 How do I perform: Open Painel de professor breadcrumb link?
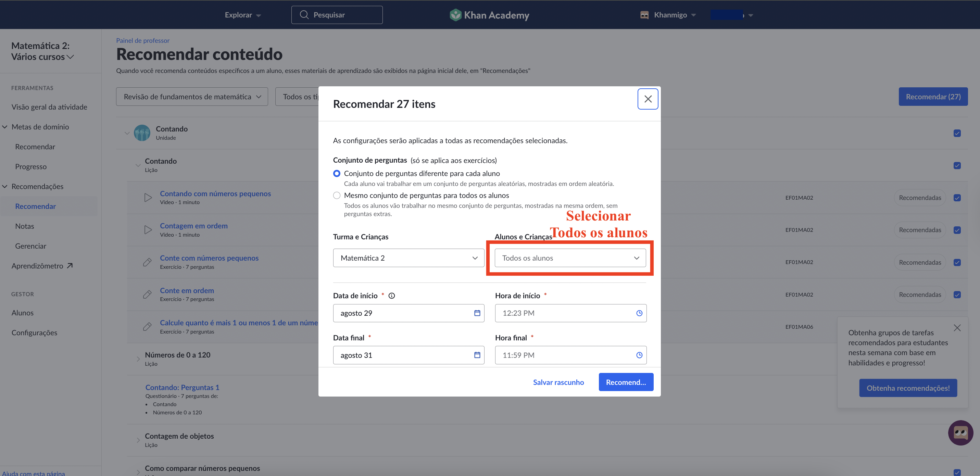[143, 40]
